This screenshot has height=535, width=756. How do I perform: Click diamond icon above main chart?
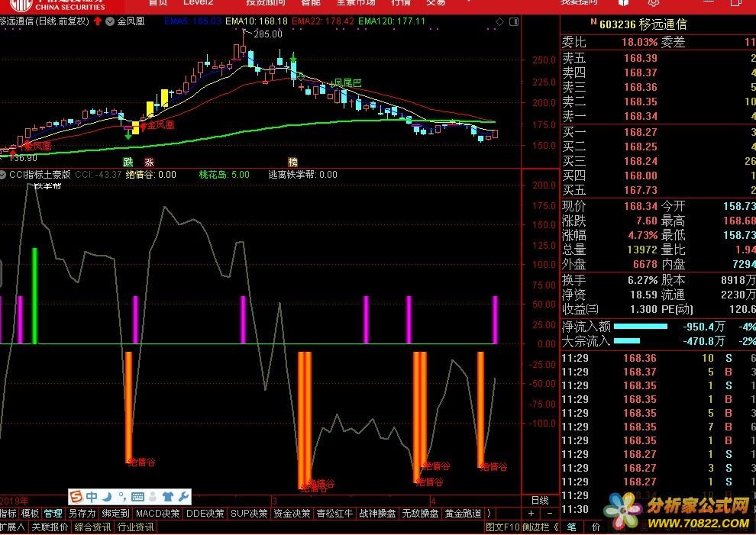click(500, 21)
